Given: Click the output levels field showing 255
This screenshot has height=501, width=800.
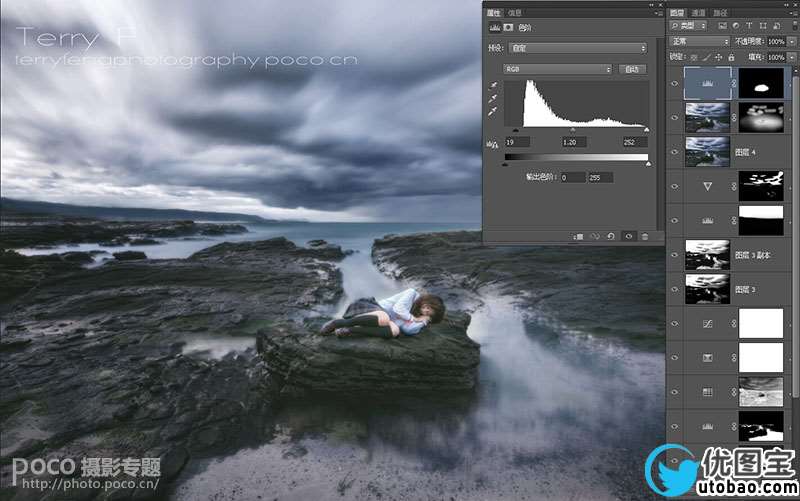Looking at the screenshot, I should [x=600, y=177].
